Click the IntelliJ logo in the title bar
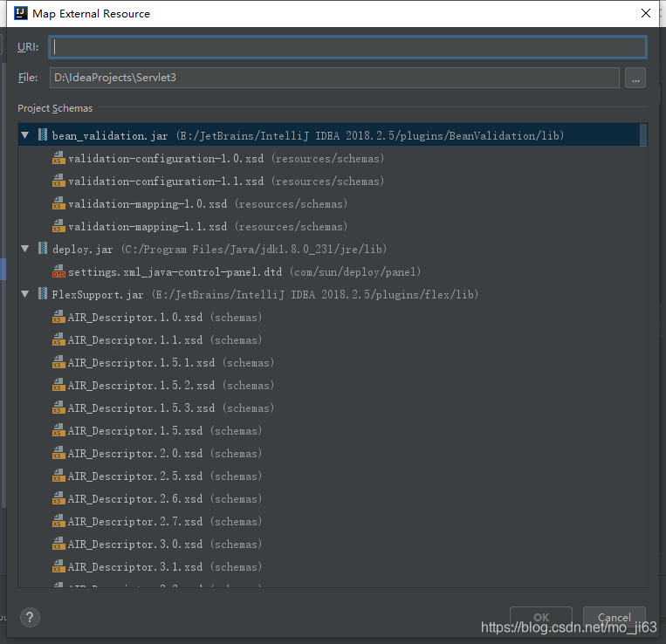Viewport: 666px width, 644px height. pyautogui.click(x=20, y=13)
